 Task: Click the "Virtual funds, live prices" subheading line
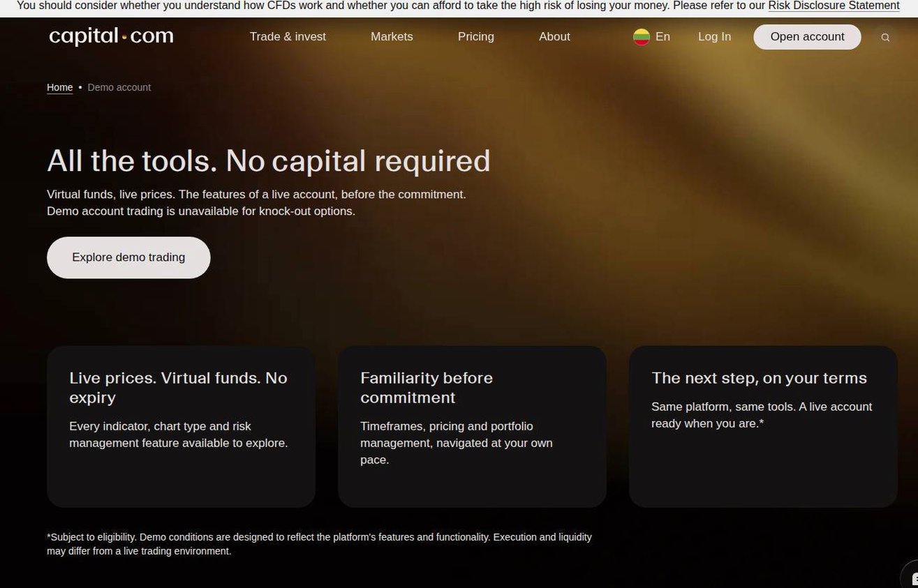pyautogui.click(x=256, y=195)
